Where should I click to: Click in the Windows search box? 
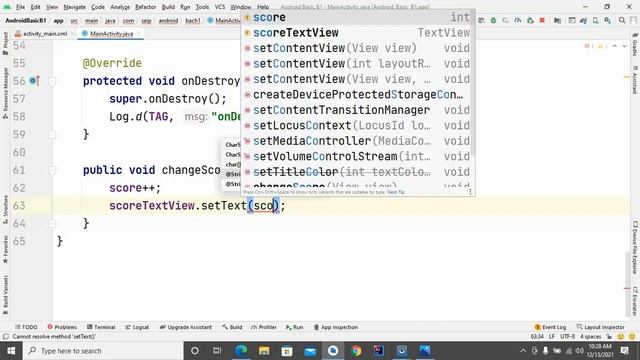103,351
